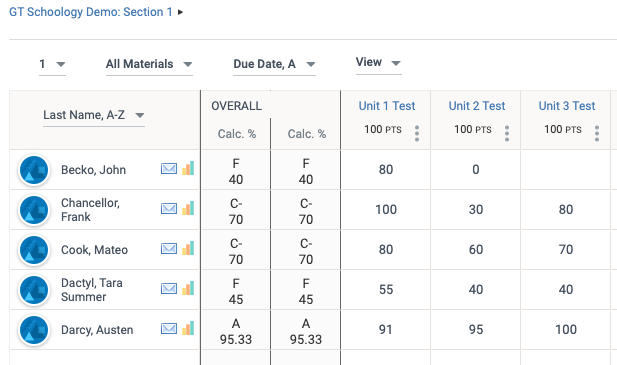Open message icon for Darcy, Austen
This screenshot has height=365, width=617.
169,328
